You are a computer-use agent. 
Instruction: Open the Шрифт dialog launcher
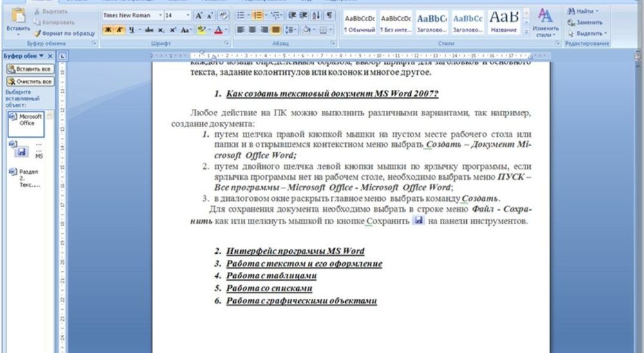tap(227, 43)
